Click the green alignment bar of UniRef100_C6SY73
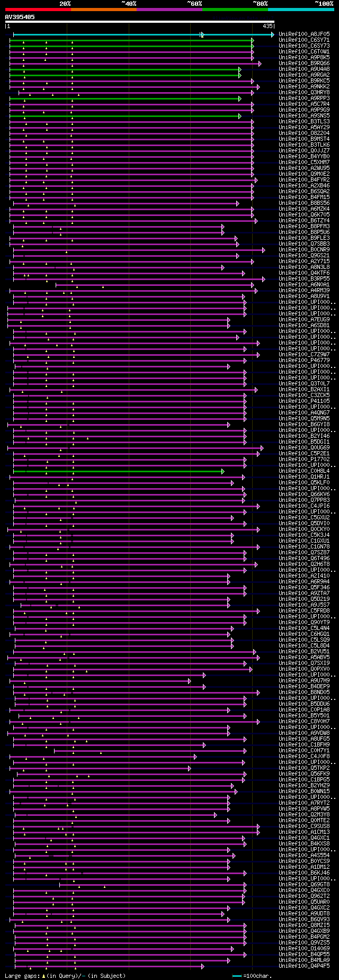The image size is (339, 980). pos(131,46)
